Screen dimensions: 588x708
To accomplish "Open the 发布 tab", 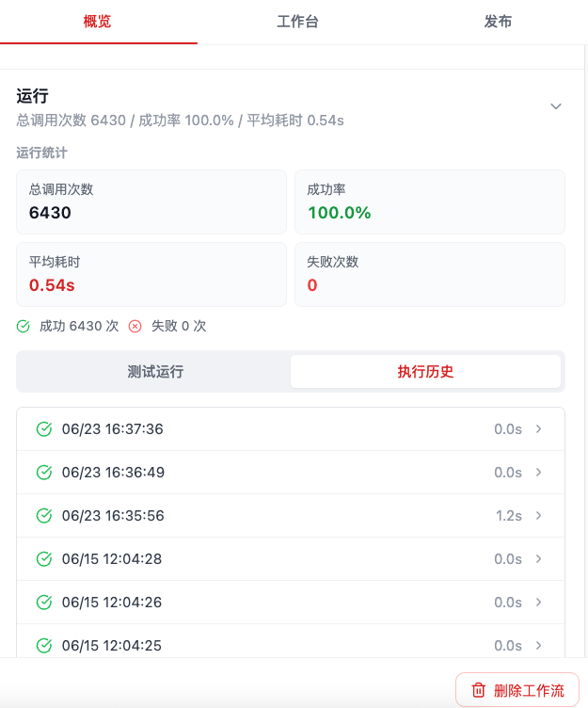I will (x=498, y=22).
